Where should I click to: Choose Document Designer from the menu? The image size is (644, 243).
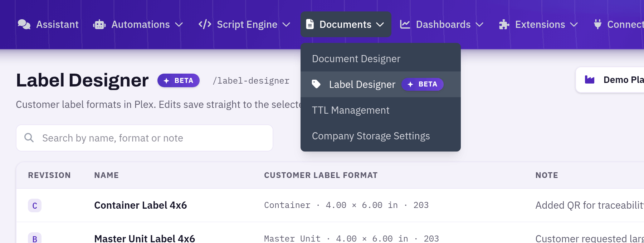coord(381,59)
